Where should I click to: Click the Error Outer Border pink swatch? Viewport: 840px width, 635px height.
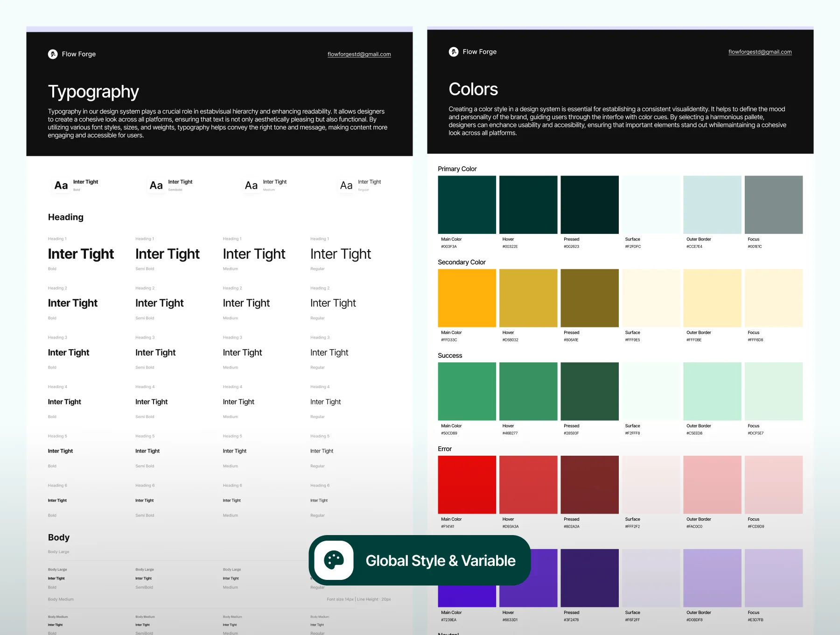coord(713,485)
